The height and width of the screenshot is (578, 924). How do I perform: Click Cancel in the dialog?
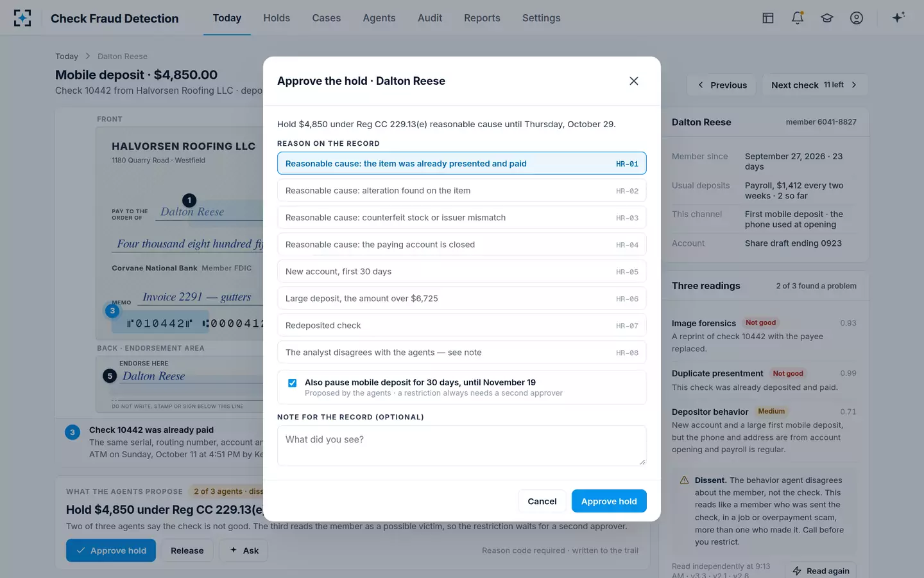click(x=542, y=501)
